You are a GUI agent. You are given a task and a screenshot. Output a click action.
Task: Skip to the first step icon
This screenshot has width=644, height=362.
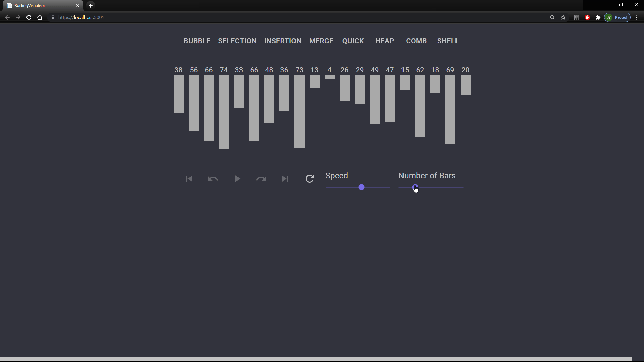(x=189, y=179)
